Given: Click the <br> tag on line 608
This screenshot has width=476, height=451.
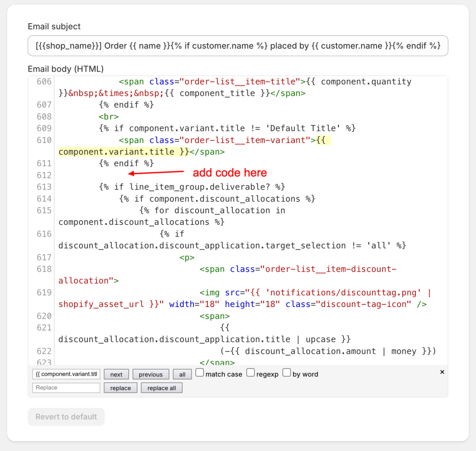Looking at the screenshot, I should [108, 117].
